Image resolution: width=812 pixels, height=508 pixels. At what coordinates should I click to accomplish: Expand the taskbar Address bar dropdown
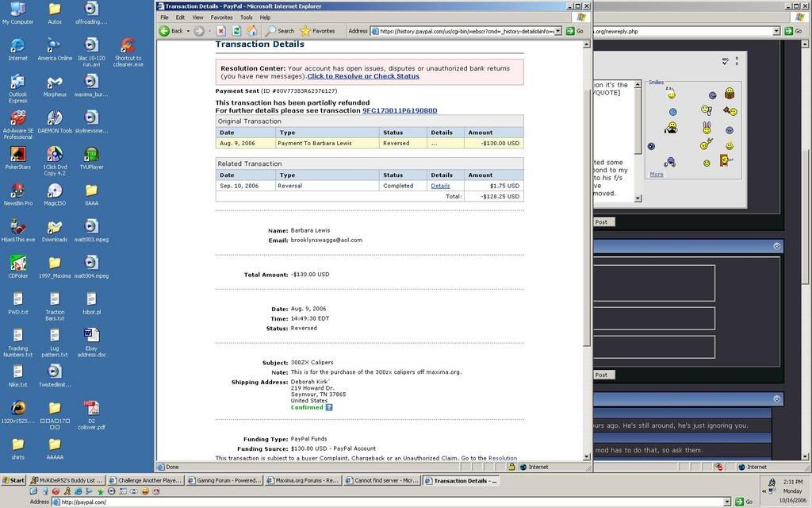[x=726, y=502]
